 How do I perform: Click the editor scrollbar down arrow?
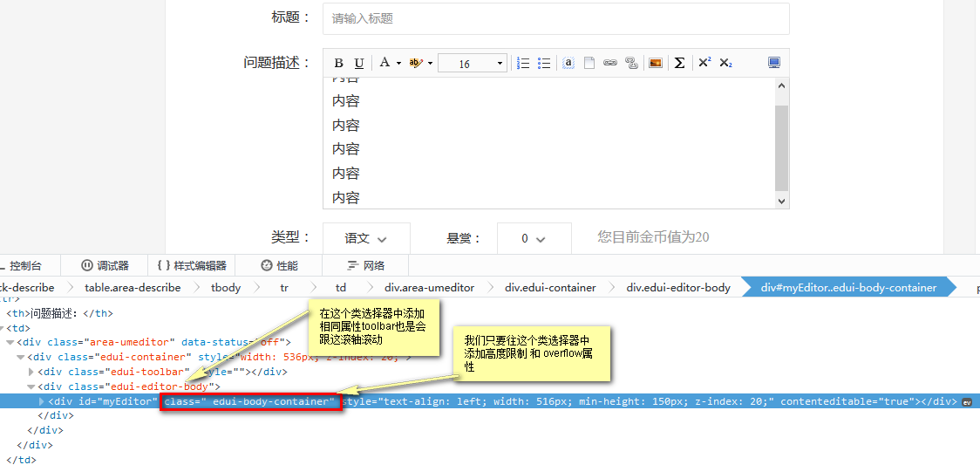pos(781,201)
